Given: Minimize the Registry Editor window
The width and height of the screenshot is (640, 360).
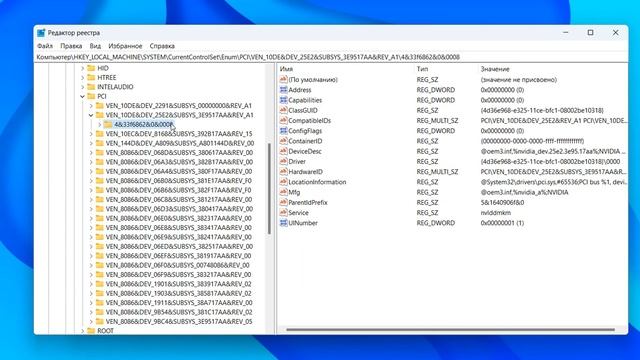Looking at the screenshot, I should pyautogui.click(x=565, y=33).
